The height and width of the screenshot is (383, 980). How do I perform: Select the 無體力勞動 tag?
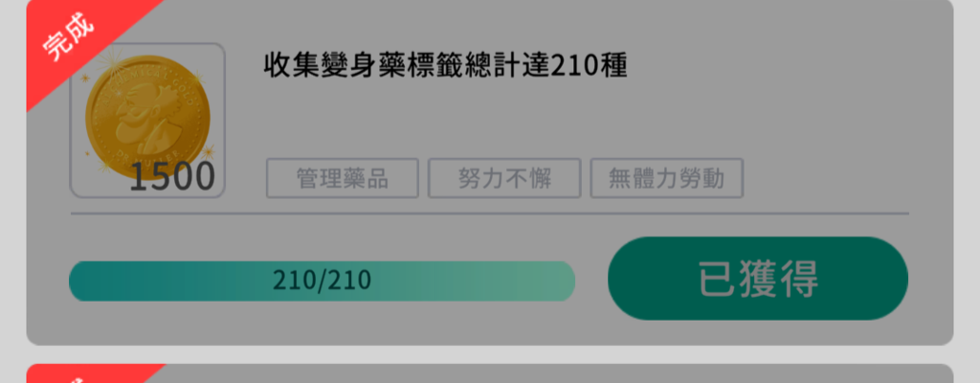tap(667, 178)
